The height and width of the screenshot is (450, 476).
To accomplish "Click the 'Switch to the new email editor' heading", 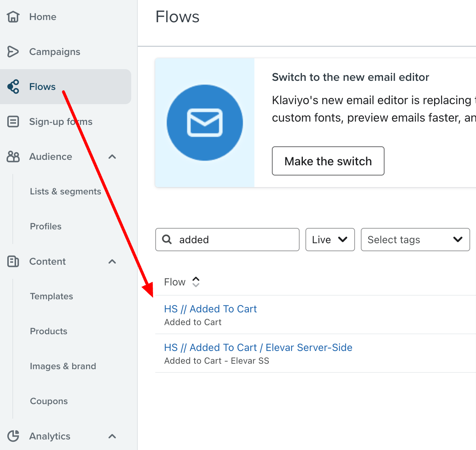I will tap(350, 77).
